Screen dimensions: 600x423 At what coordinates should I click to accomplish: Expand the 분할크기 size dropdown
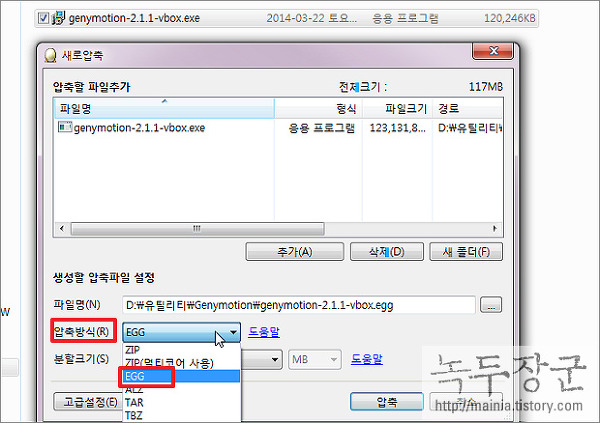pos(262,359)
